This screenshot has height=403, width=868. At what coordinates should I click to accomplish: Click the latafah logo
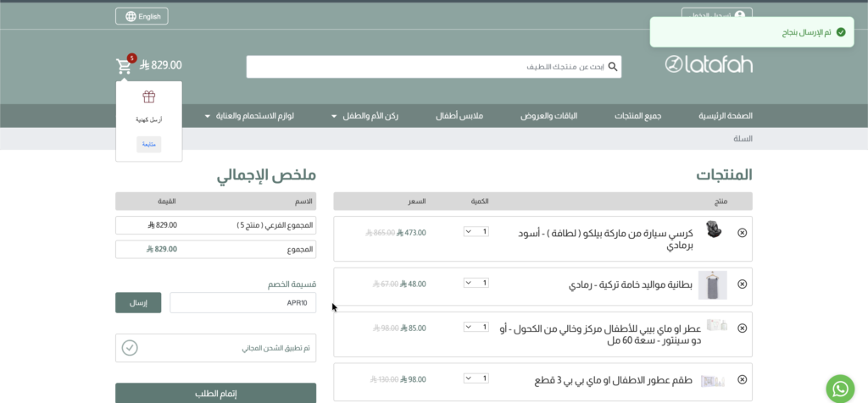click(709, 64)
